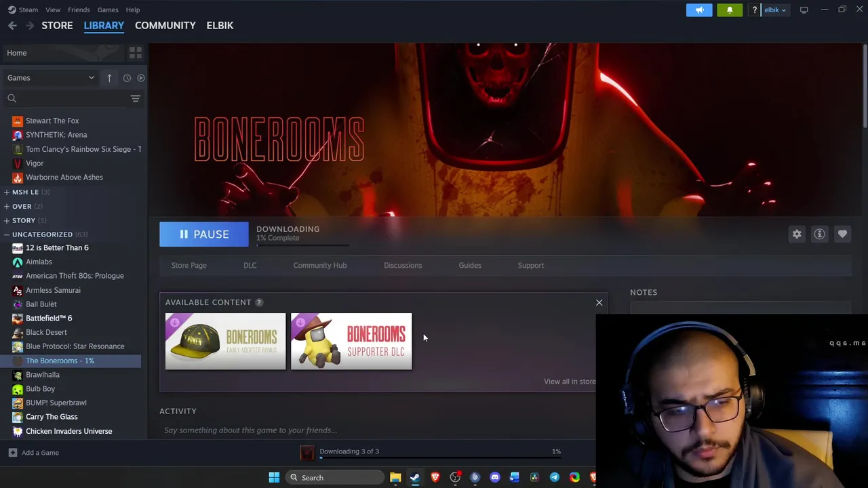The height and width of the screenshot is (488, 868).
Task: Toggle the ready-to-play filter icon
Action: [x=141, y=78]
